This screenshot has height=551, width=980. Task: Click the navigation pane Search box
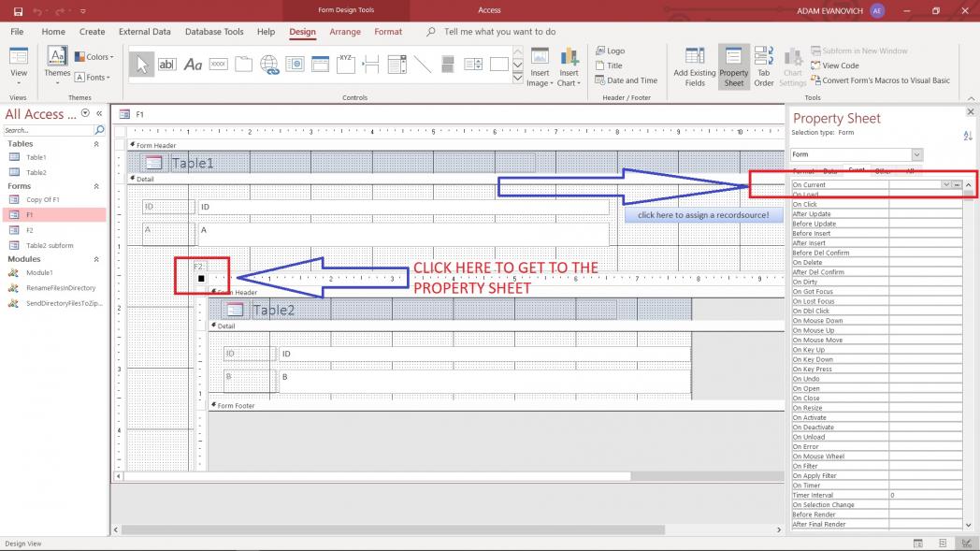pyautogui.click(x=48, y=130)
